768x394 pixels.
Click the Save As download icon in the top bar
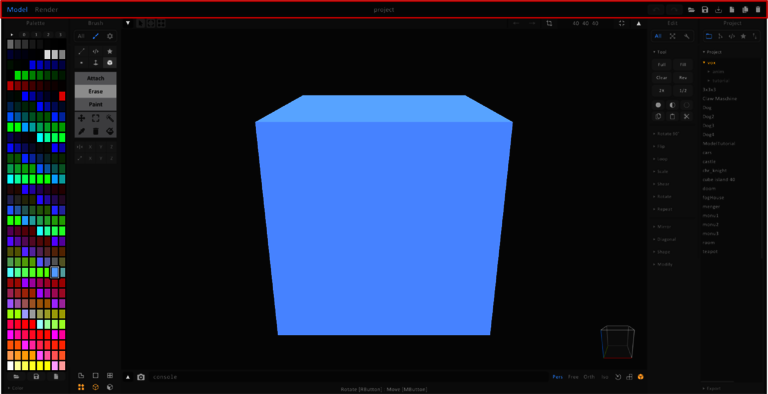[x=719, y=10]
